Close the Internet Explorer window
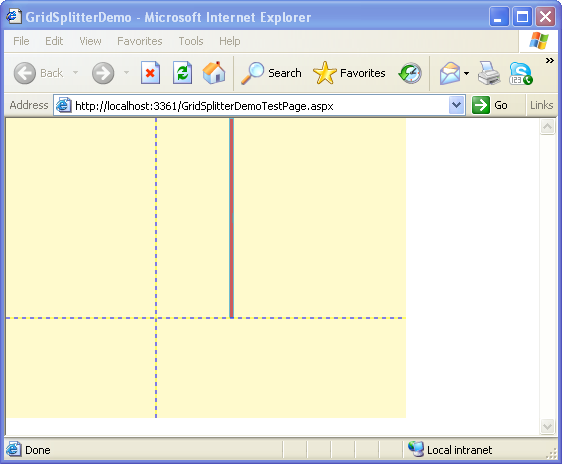This screenshot has width=562, height=464. point(546,16)
